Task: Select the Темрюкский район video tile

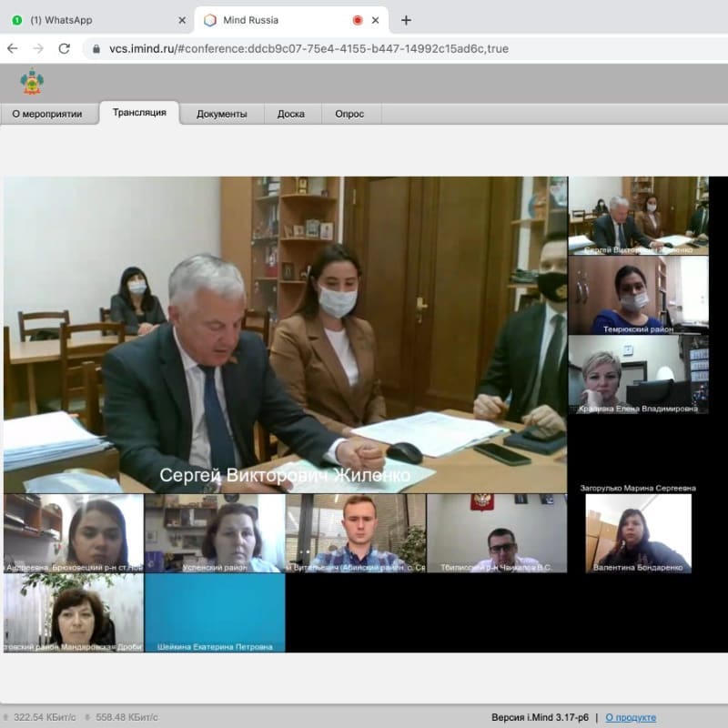Action: [638, 295]
